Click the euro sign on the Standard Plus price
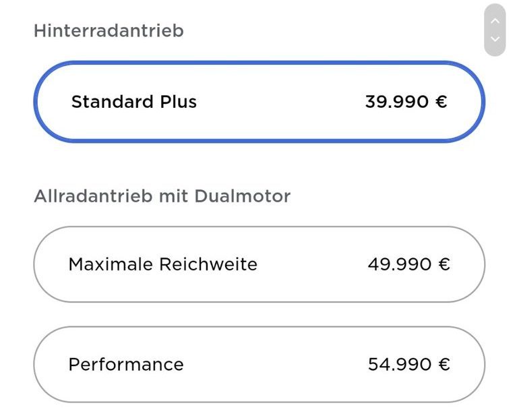The image size is (517, 420). [441, 102]
